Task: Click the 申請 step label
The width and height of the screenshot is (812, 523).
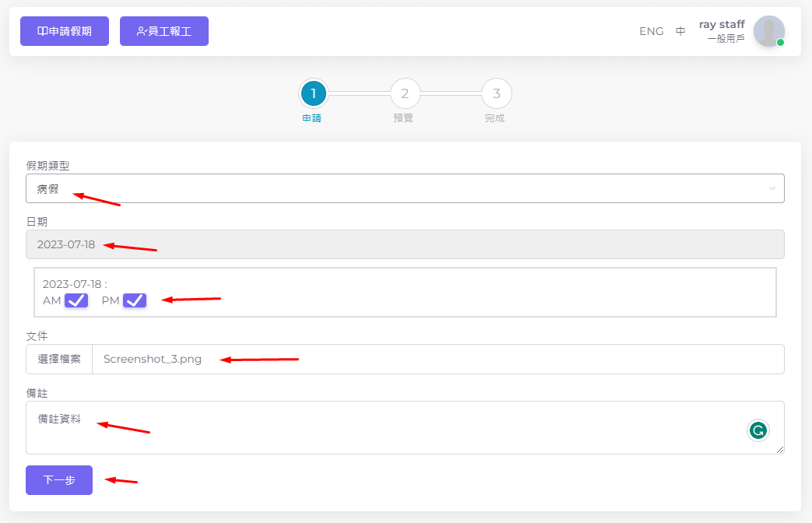Action: tap(311, 118)
